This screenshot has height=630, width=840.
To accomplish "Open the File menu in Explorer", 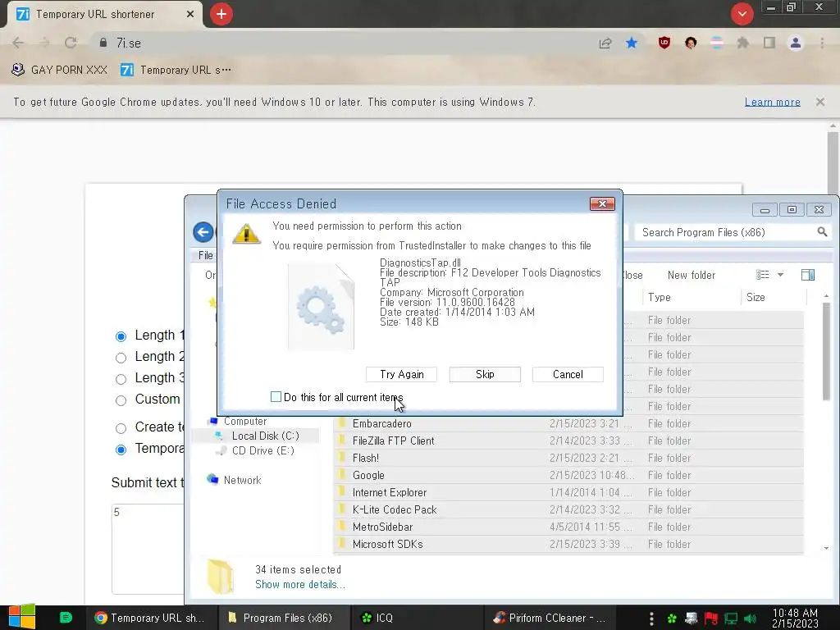I will tap(205, 256).
